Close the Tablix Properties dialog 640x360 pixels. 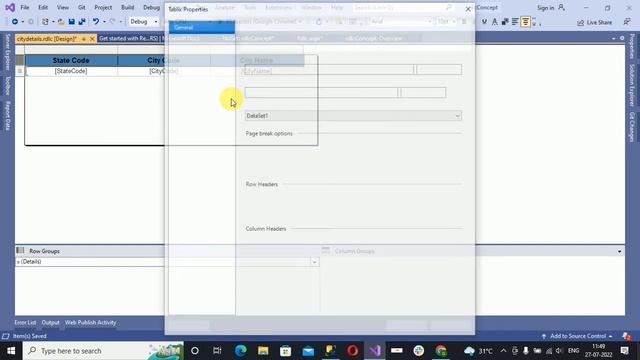468,9
